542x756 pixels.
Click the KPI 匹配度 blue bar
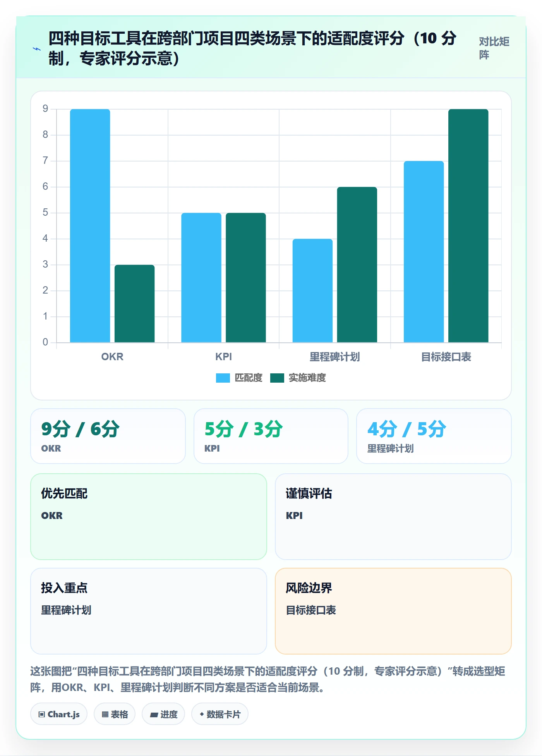[x=201, y=278]
